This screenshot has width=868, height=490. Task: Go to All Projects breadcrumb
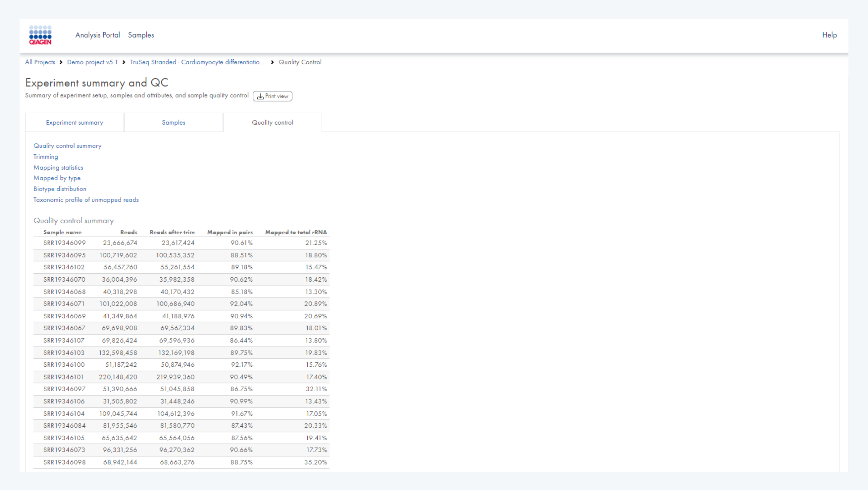(x=40, y=62)
